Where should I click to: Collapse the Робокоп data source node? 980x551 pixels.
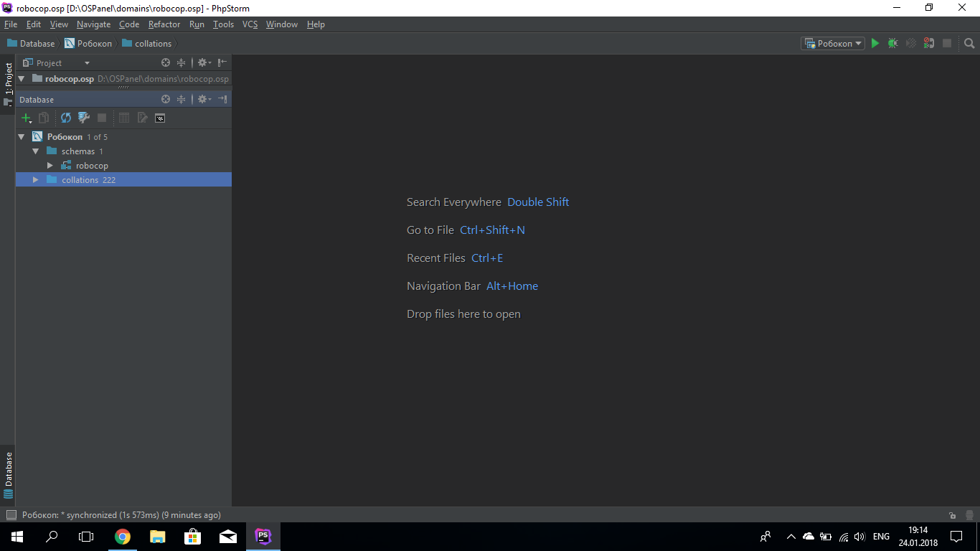[21, 136]
